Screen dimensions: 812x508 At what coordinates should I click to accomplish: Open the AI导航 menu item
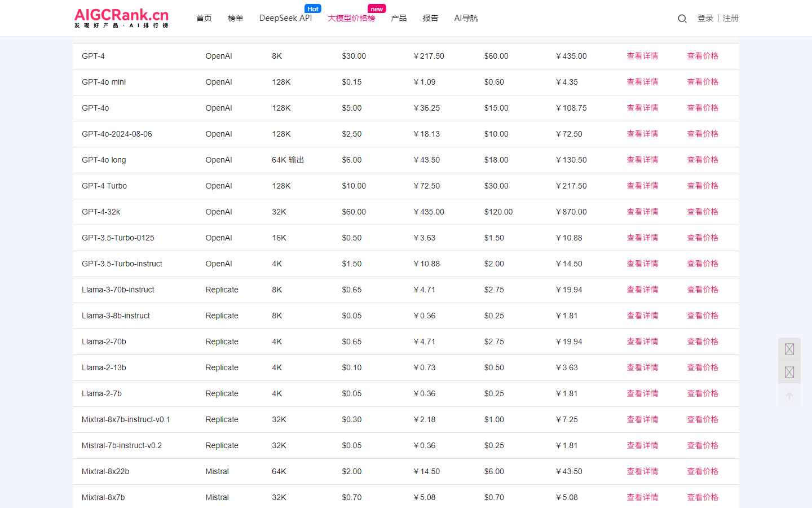point(466,18)
